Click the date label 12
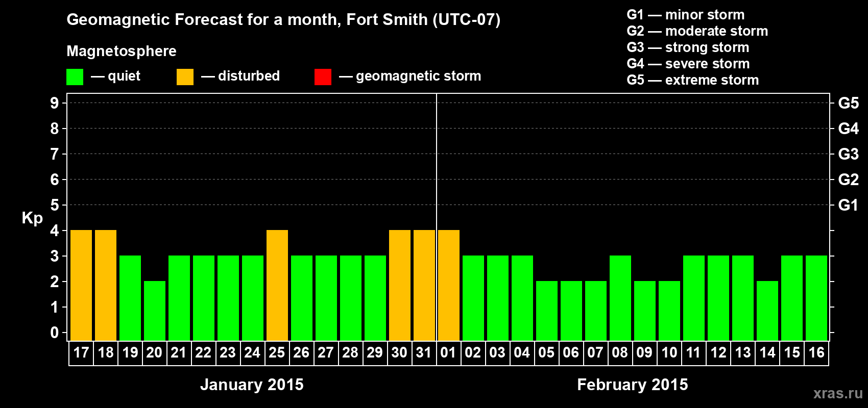Image resolution: width=868 pixels, height=408 pixels. pyautogui.click(x=718, y=353)
